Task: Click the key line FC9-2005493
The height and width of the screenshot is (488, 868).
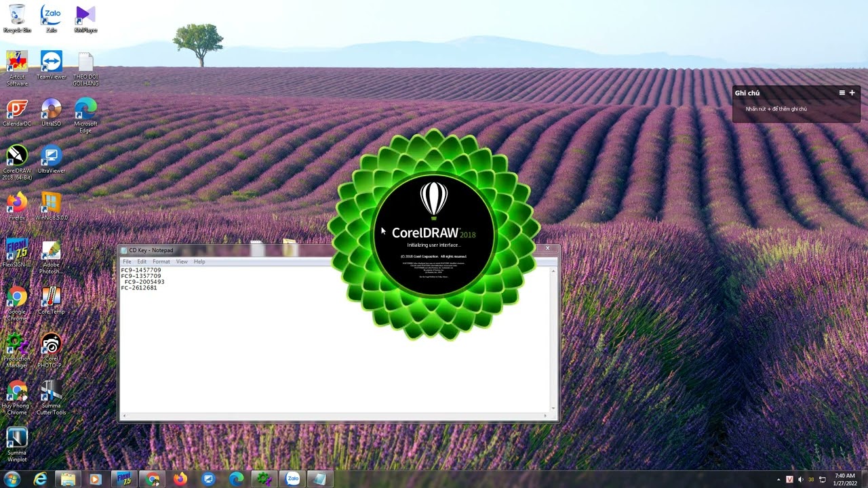Action: (x=144, y=282)
